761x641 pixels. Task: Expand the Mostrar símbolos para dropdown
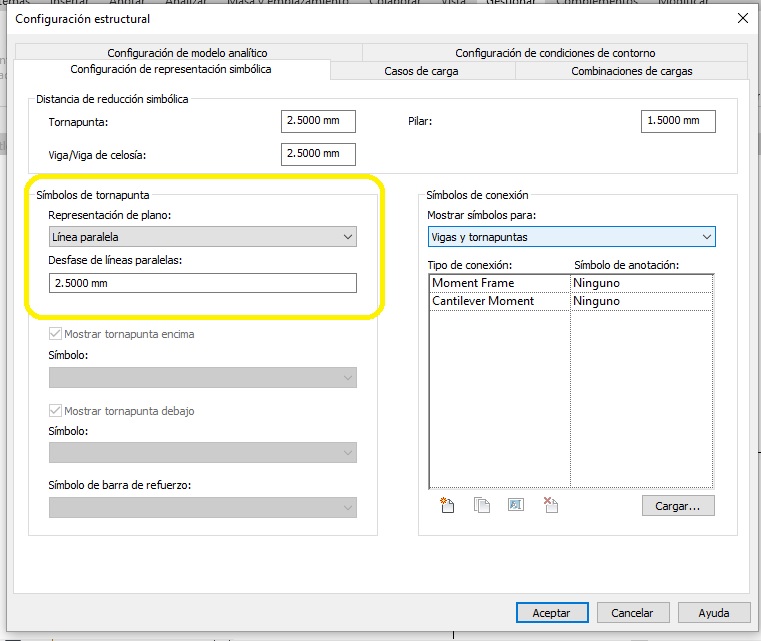pyautogui.click(x=571, y=237)
